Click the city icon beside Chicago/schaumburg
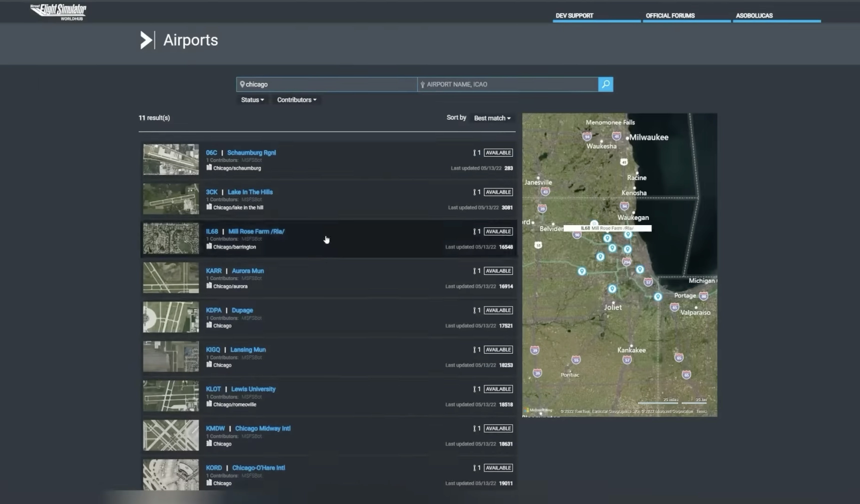 (209, 167)
